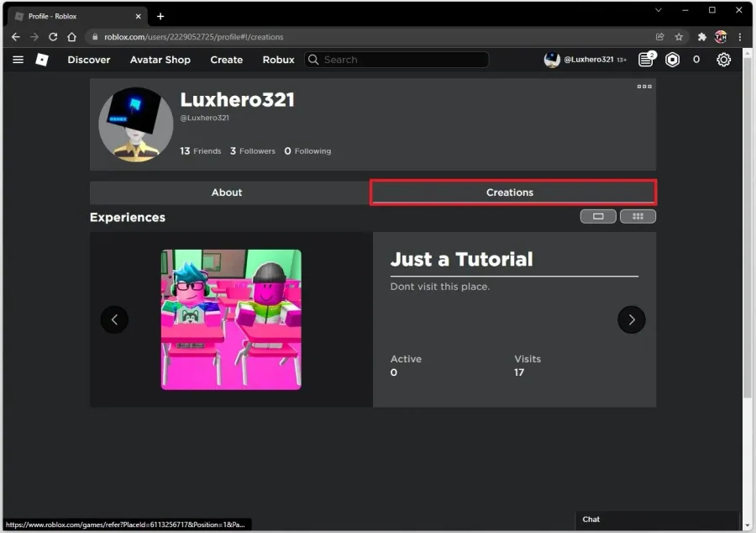The height and width of the screenshot is (533, 756).
Task: View the 3 Followers list
Action: 253,151
